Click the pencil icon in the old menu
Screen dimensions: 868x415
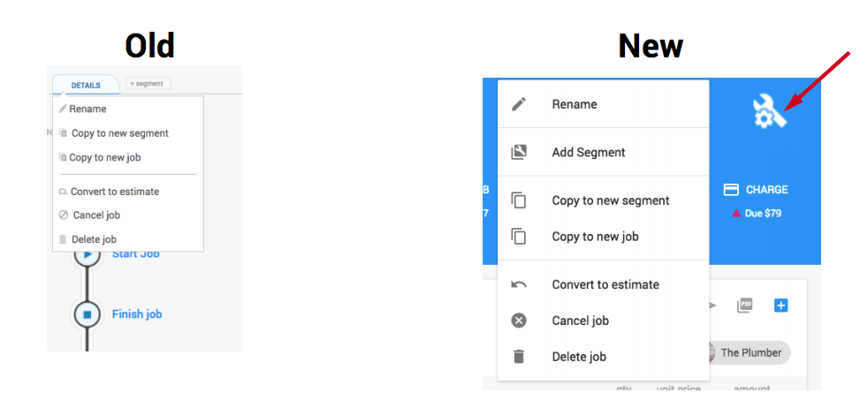(63, 109)
